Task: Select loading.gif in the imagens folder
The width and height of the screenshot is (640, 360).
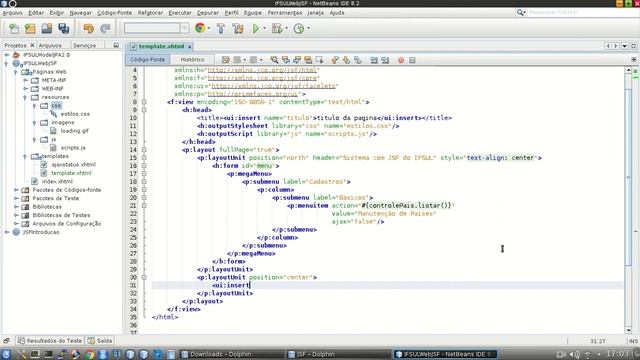Action: (x=74, y=131)
